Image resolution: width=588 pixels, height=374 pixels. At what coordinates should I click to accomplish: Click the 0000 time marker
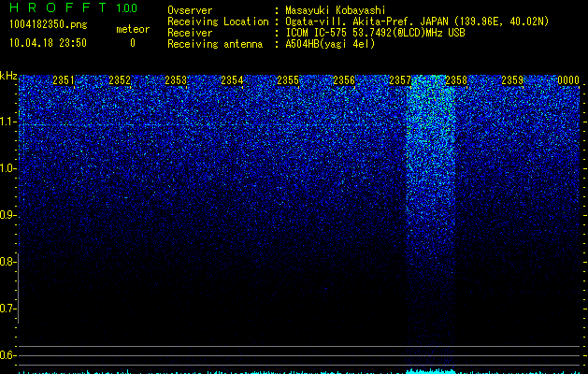[568, 80]
